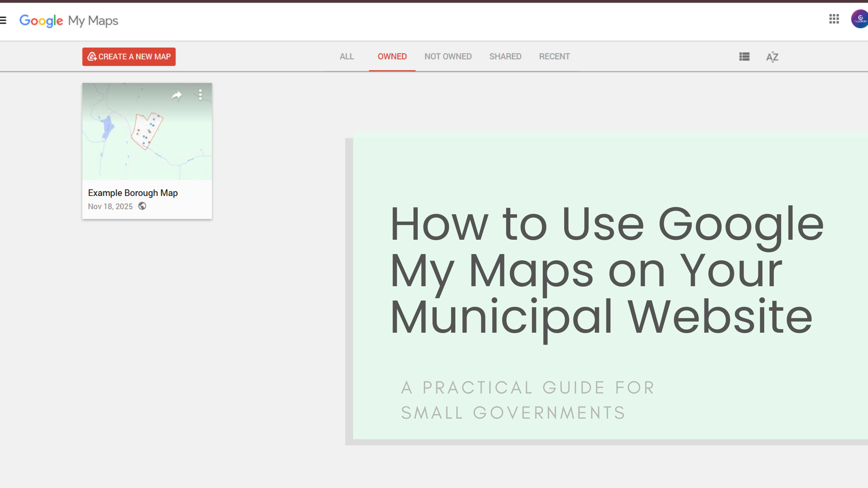868x488 pixels.
Task: Click the share arrow on Example Borough Map
Action: 177,95
